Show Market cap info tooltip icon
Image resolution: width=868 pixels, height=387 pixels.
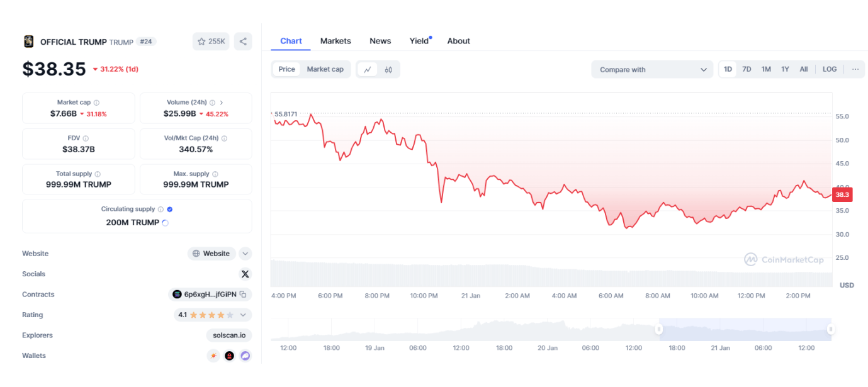96,103
